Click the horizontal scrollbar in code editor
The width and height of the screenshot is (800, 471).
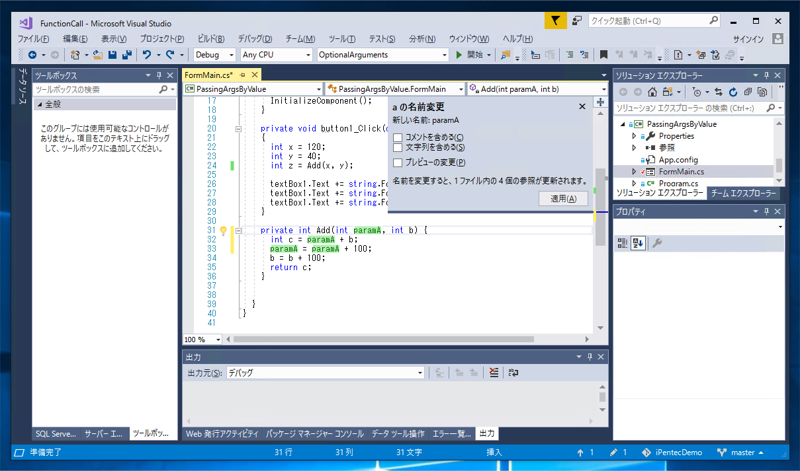(384, 339)
